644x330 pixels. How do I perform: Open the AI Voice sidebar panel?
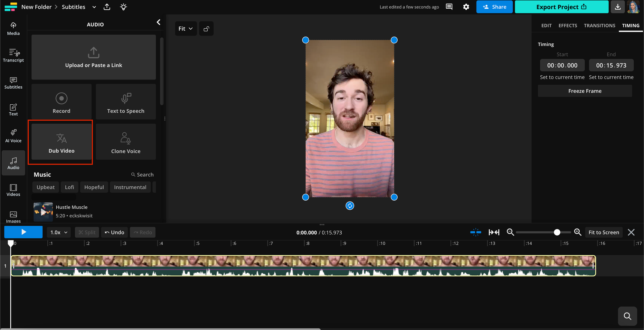pos(13,136)
